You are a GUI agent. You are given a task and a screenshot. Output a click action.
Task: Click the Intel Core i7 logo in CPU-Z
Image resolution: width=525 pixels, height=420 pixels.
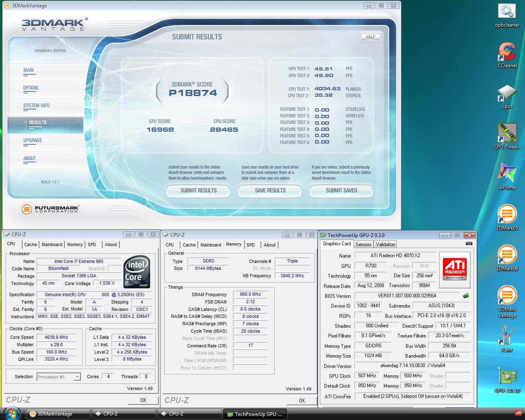tap(137, 272)
